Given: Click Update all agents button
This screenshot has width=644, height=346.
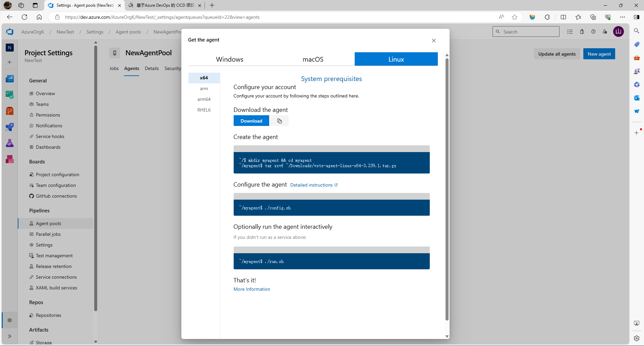Looking at the screenshot, I should tap(557, 54).
